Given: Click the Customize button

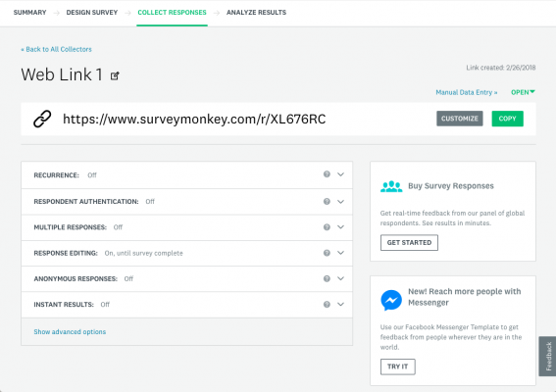Looking at the screenshot, I should pos(460,119).
